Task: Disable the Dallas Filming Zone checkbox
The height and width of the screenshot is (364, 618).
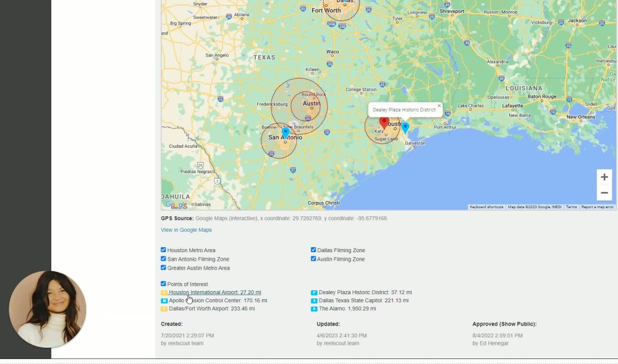Action: click(x=313, y=250)
